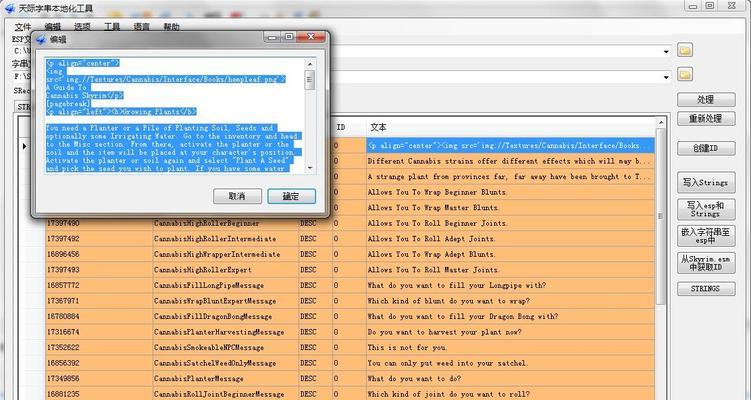The width and height of the screenshot is (751, 400).
Task: Click the 文本 column header
Action: [510, 127]
